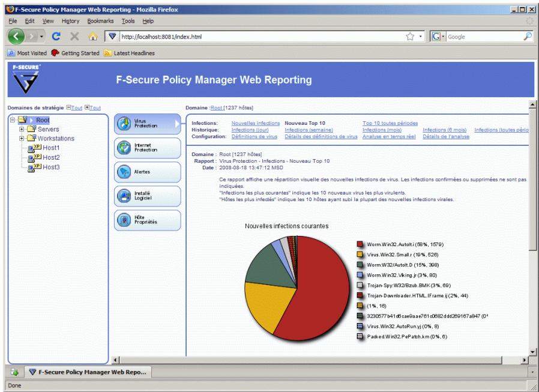539x392 pixels.
Task: Open the Bookmarks menu
Action: (100, 21)
